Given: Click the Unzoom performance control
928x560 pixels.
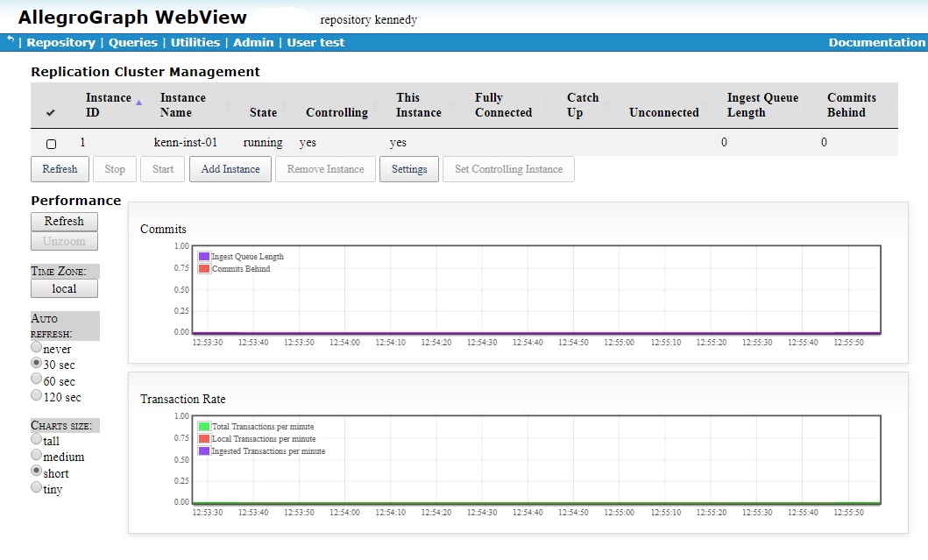Looking at the screenshot, I should [64, 241].
